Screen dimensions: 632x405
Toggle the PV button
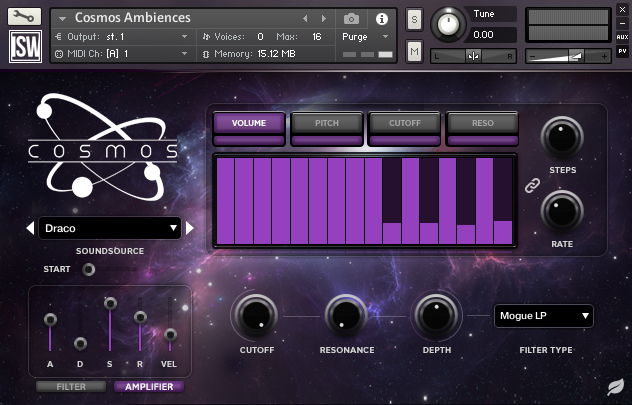coord(622,50)
